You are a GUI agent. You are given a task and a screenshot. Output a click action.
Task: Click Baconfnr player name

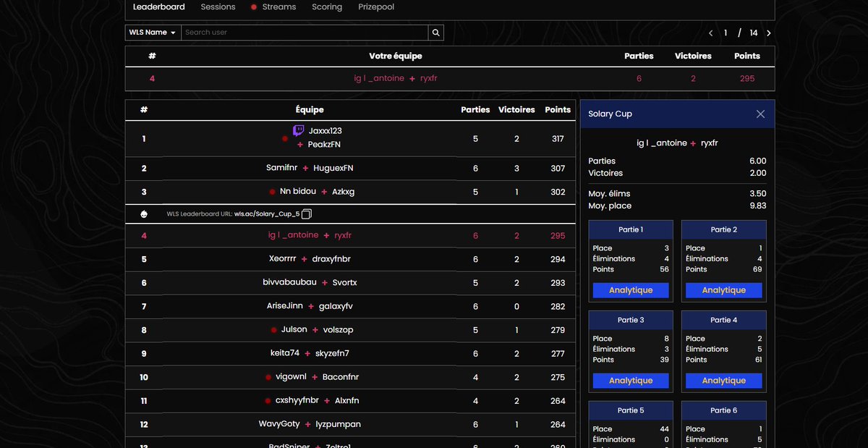(341, 377)
